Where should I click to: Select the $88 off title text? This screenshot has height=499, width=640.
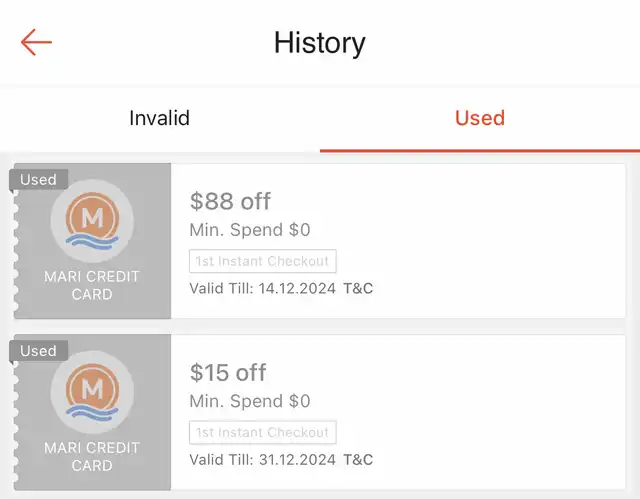[x=230, y=201]
